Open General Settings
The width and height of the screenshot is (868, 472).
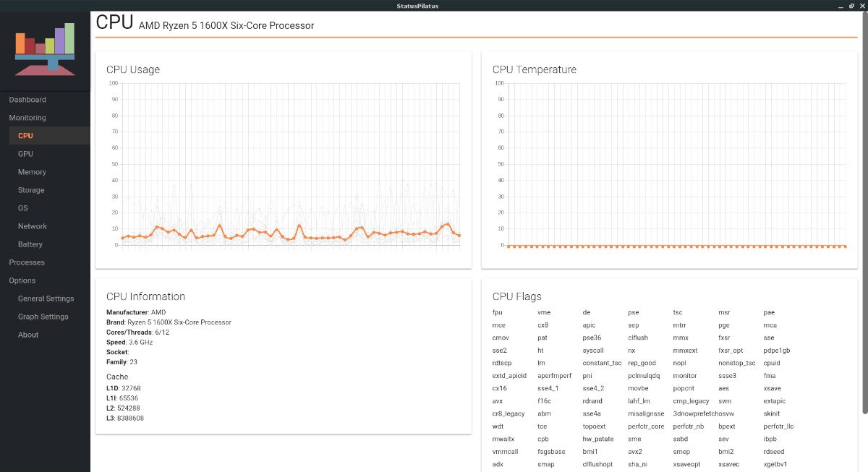click(x=46, y=299)
